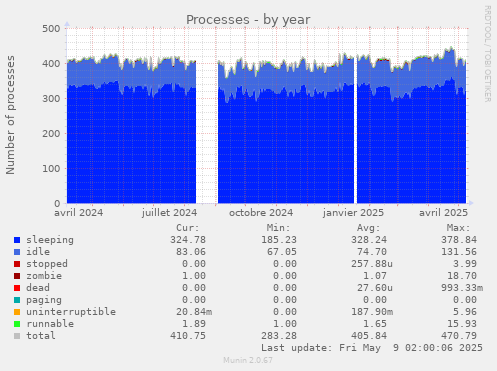Click the 'Min:' column header
The height and width of the screenshot is (371, 497).
278,228
